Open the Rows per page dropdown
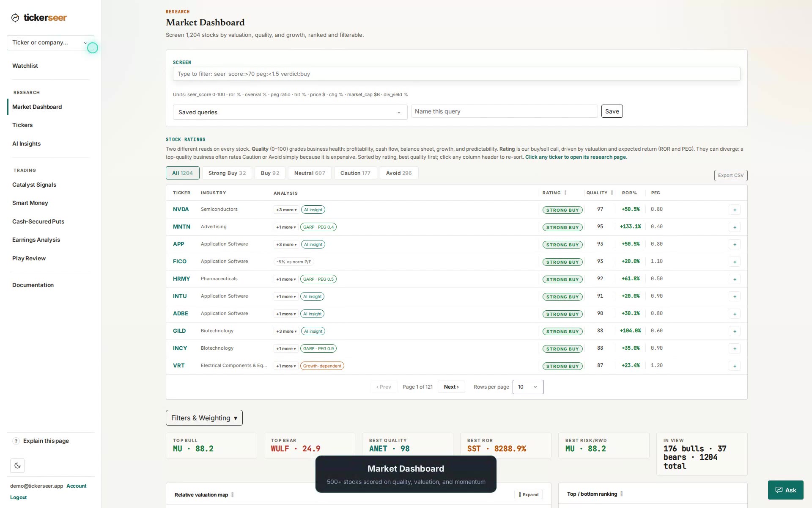Image resolution: width=812 pixels, height=508 pixels. (x=528, y=387)
